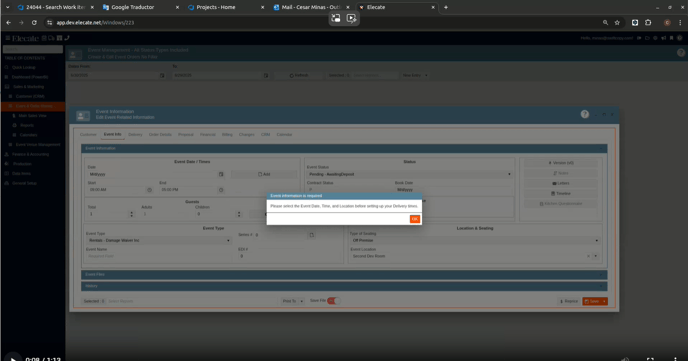Open the browser extensions puzzle icon
This screenshot has height=361, width=688.
pyautogui.click(x=648, y=23)
